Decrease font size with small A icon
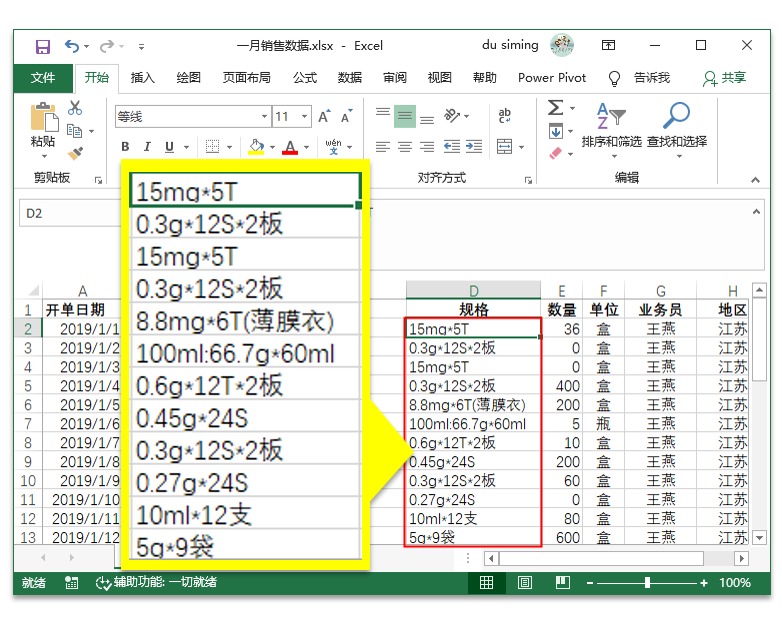This screenshot has height=627, width=782. (x=347, y=117)
